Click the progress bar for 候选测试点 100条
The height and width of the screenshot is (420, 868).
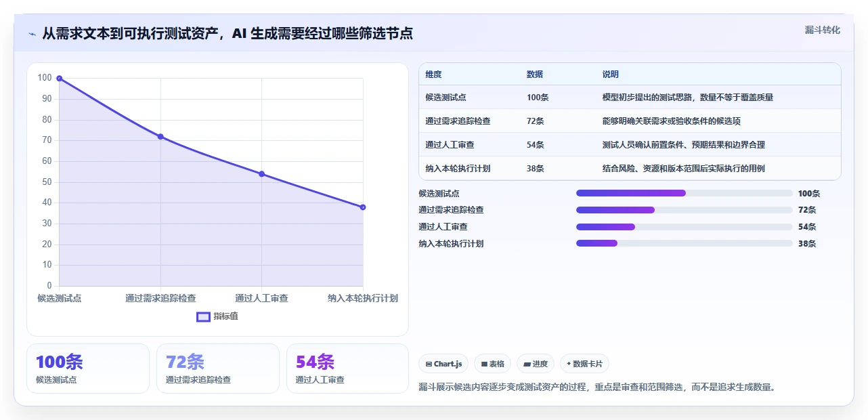coord(684,193)
